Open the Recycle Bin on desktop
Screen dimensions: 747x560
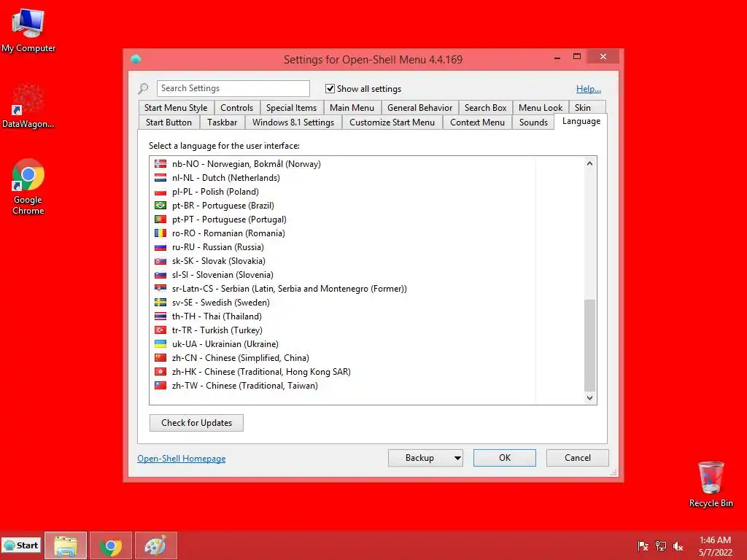[711, 484]
